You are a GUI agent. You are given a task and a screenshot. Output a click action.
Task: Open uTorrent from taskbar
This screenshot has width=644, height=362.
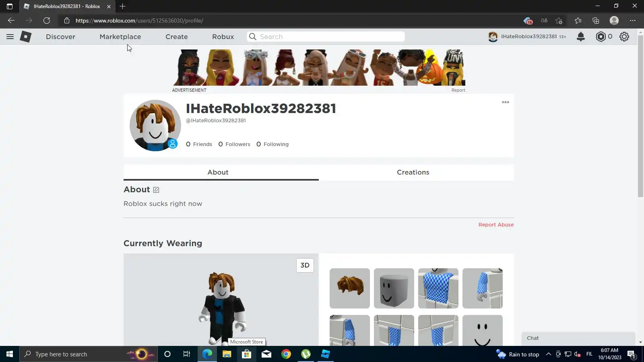pyautogui.click(x=306, y=354)
